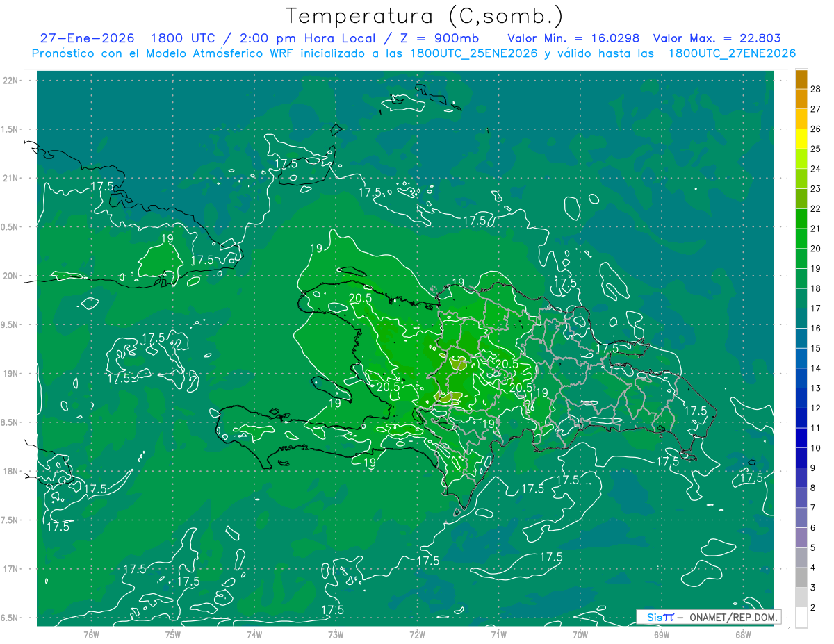This screenshot has height=644, width=834.
Task: Click the '74W' longitude axis label
Action: point(254,635)
